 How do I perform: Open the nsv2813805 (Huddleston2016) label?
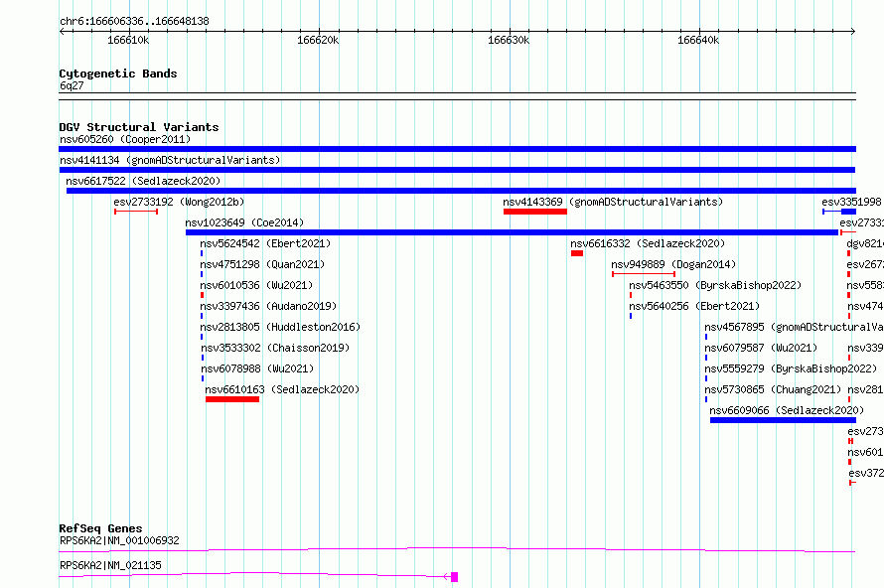[280, 327]
